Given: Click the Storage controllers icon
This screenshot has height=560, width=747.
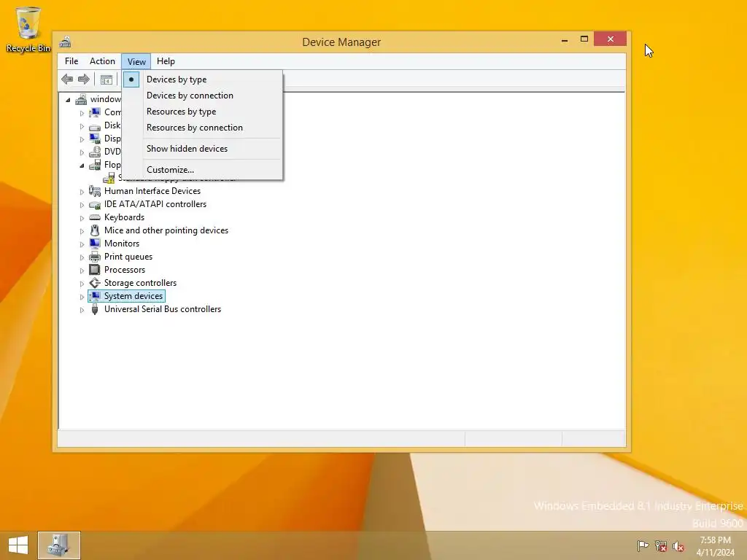Looking at the screenshot, I should (95, 283).
